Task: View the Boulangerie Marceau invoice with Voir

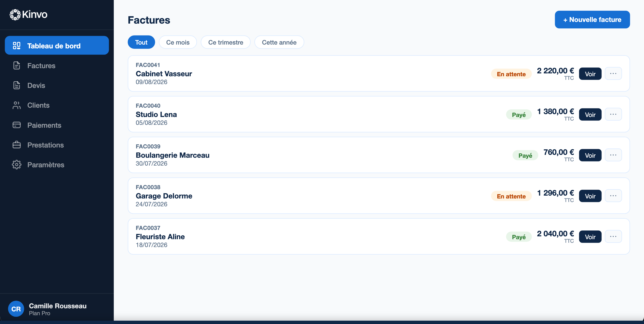Action: 590,155
